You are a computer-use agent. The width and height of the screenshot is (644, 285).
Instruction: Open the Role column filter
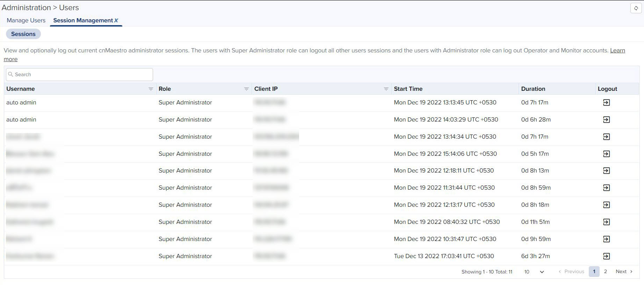(246, 89)
